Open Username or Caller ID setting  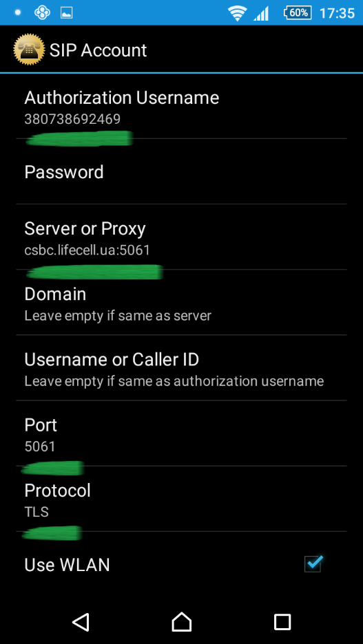pyautogui.click(x=181, y=367)
